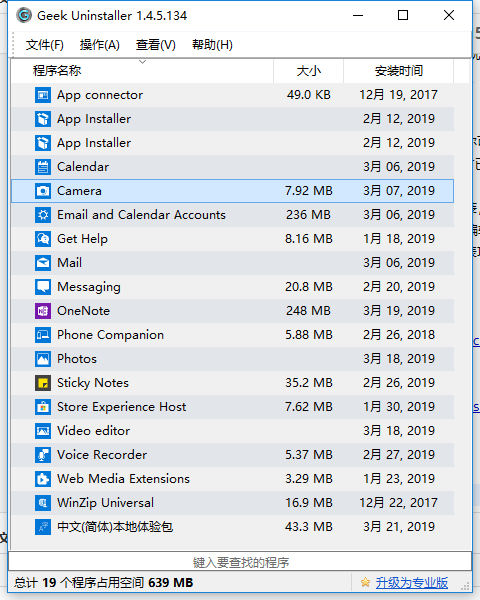Image resolution: width=480 pixels, height=600 pixels.
Task: Click the Camera app icon
Action: pos(43,191)
